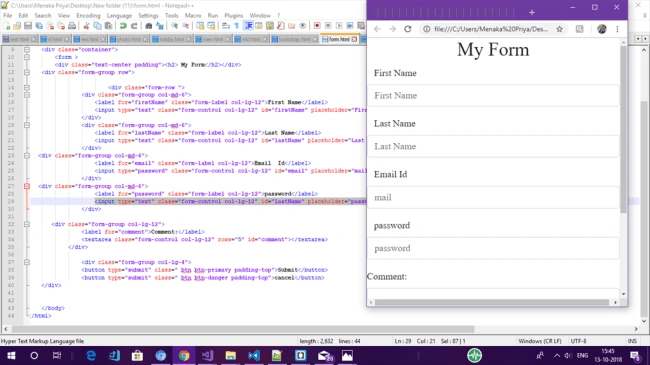
Task: Collapse fold marker at line 37
Action: [x=27, y=262]
